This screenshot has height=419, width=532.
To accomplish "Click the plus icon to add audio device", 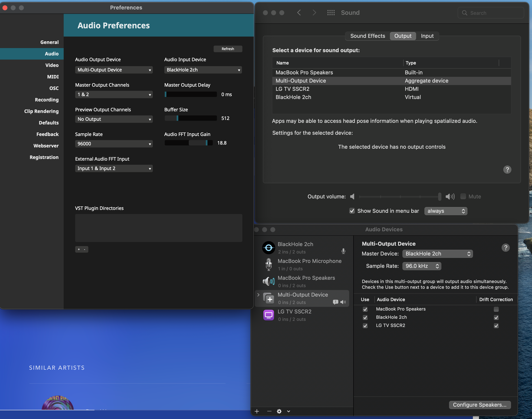I will tap(257, 411).
